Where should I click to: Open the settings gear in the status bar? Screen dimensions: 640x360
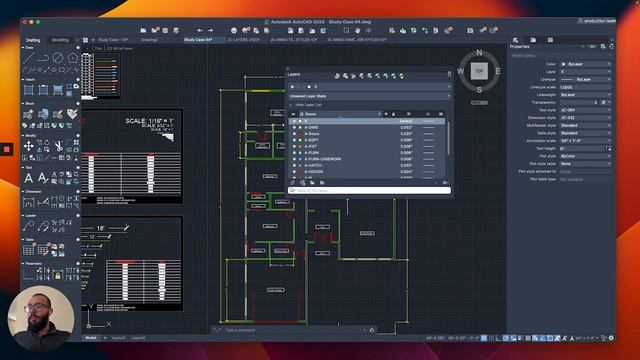point(611,338)
